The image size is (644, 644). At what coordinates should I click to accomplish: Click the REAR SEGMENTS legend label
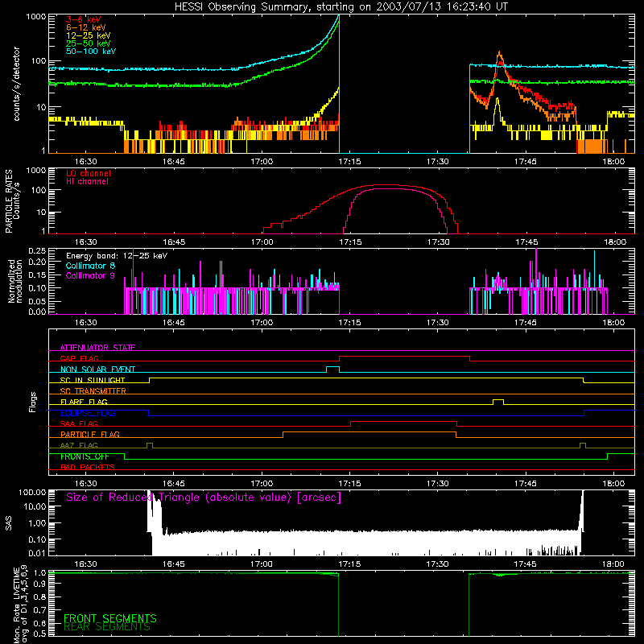coord(107,627)
